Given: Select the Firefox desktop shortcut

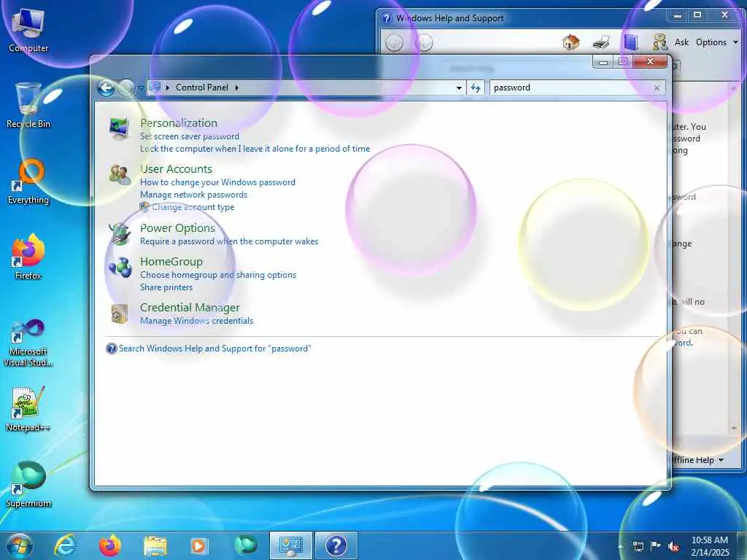Looking at the screenshot, I should tap(28, 257).
